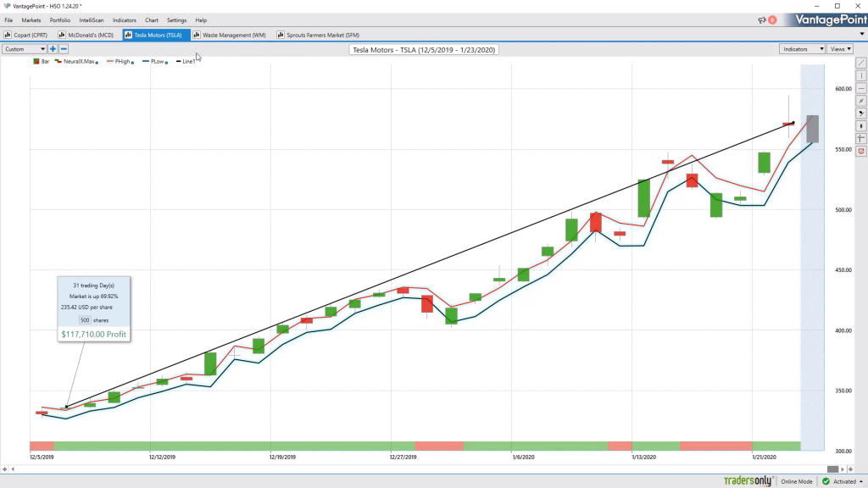This screenshot has height=488, width=868.
Task: Click the $117,710.00 Profit text
Action: 93,334
